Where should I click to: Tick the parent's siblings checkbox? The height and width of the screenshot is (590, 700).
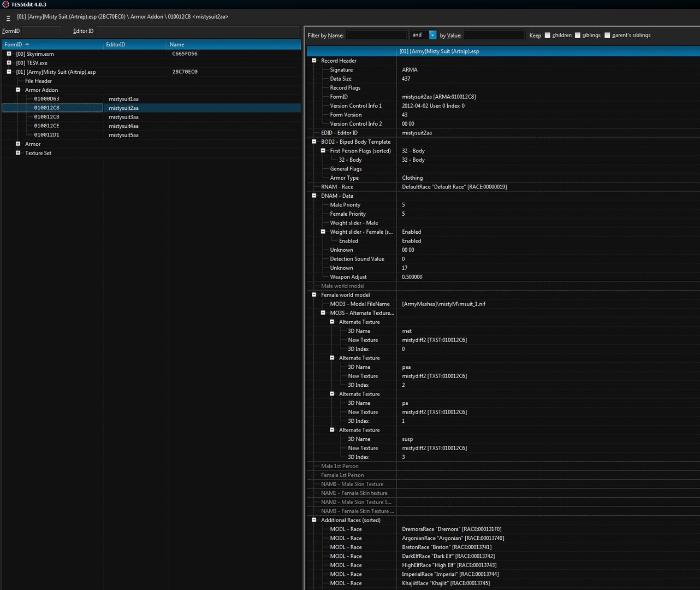(x=607, y=36)
